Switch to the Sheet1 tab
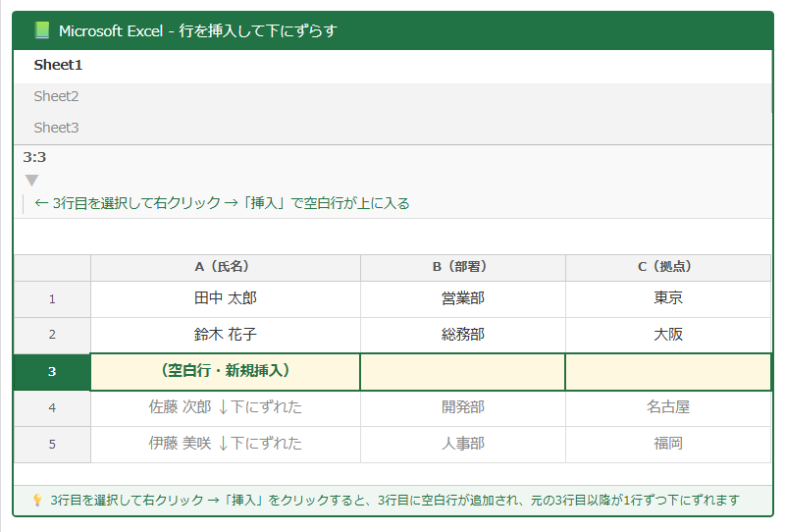The width and height of the screenshot is (785, 532). pos(59,66)
